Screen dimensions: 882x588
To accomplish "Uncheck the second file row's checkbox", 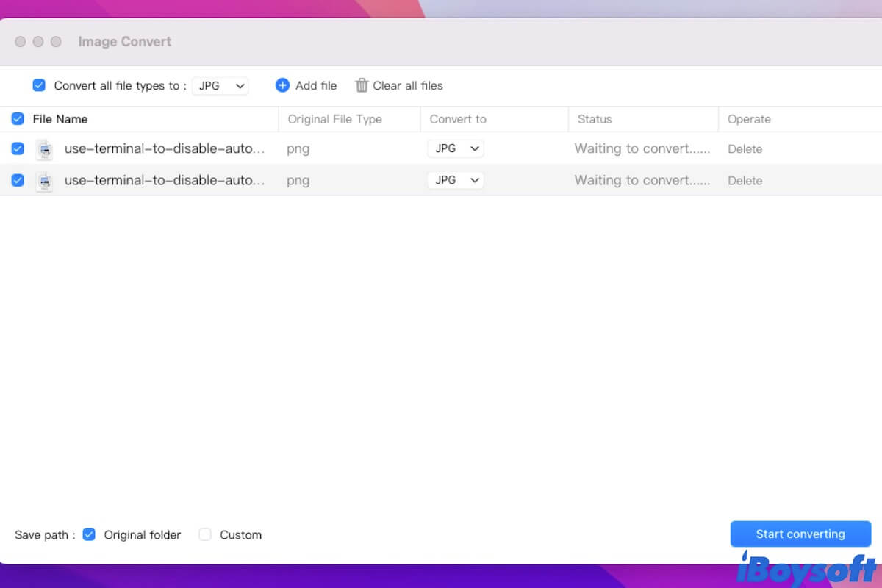I will coord(17,180).
